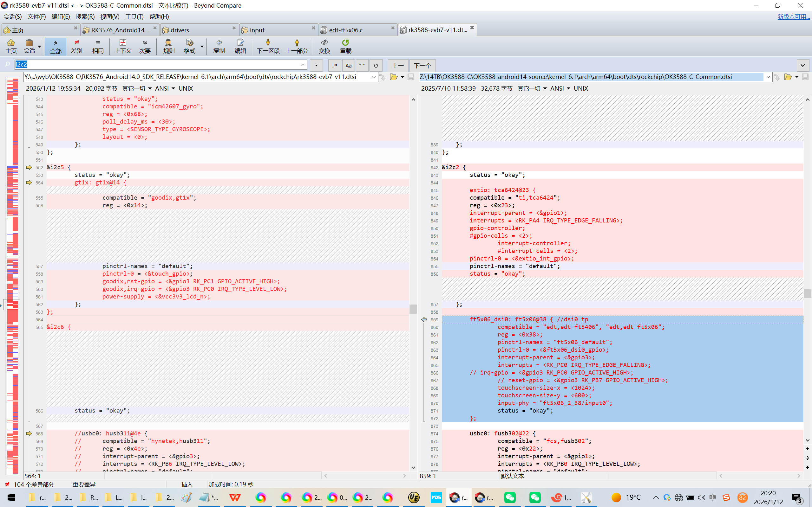Expand the search history dropdown arrow
The height and width of the screenshot is (507, 812).
pyautogui.click(x=303, y=64)
